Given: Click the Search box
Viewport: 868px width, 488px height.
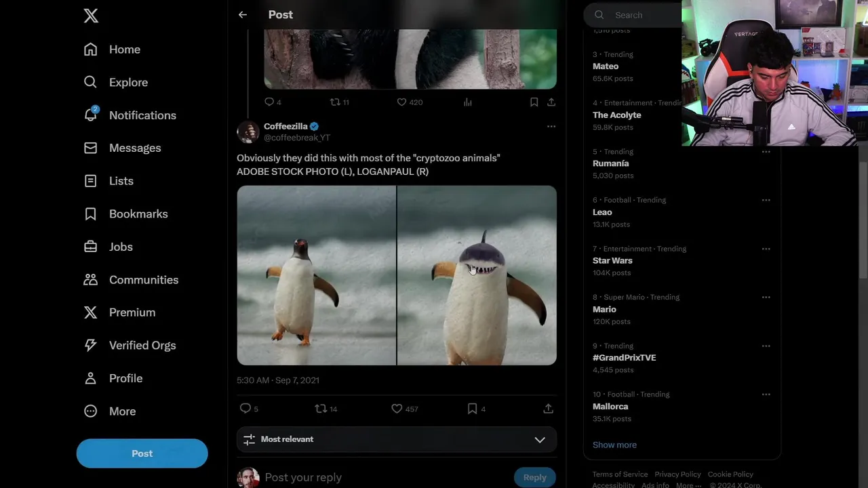Looking at the screenshot, I should (x=634, y=15).
